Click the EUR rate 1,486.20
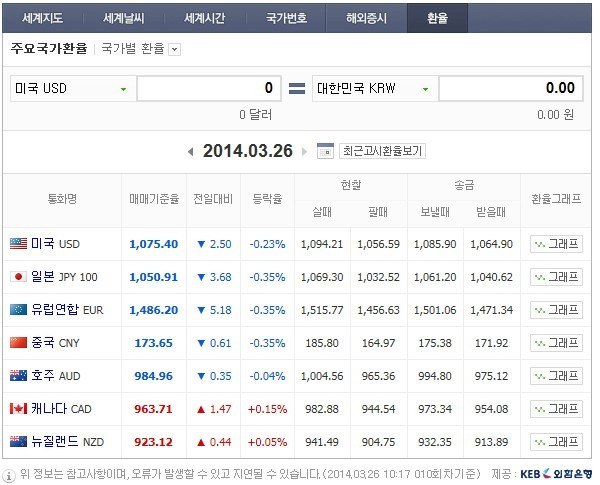Viewport: 600px width, 485px height. [154, 310]
